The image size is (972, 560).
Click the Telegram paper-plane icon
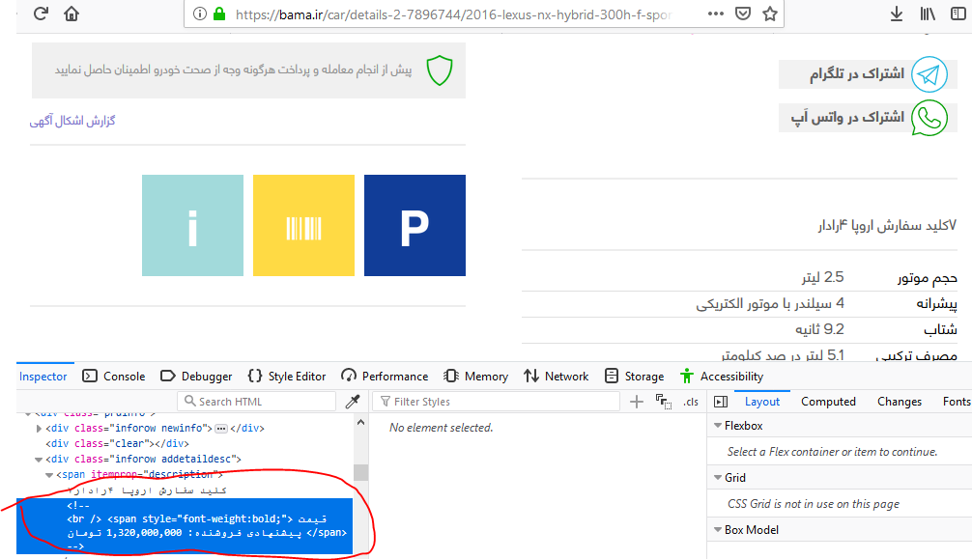click(x=929, y=74)
